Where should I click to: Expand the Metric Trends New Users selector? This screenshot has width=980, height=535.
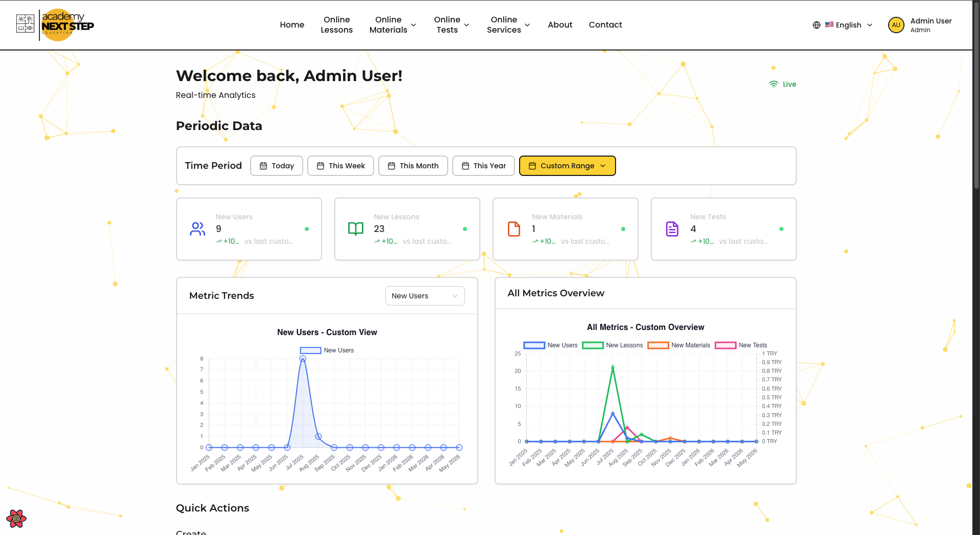(425, 296)
